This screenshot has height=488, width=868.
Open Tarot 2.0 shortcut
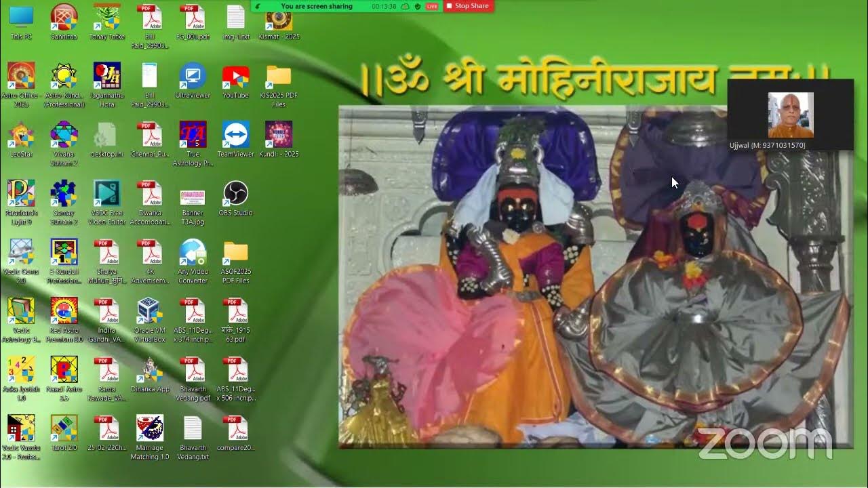(64, 434)
